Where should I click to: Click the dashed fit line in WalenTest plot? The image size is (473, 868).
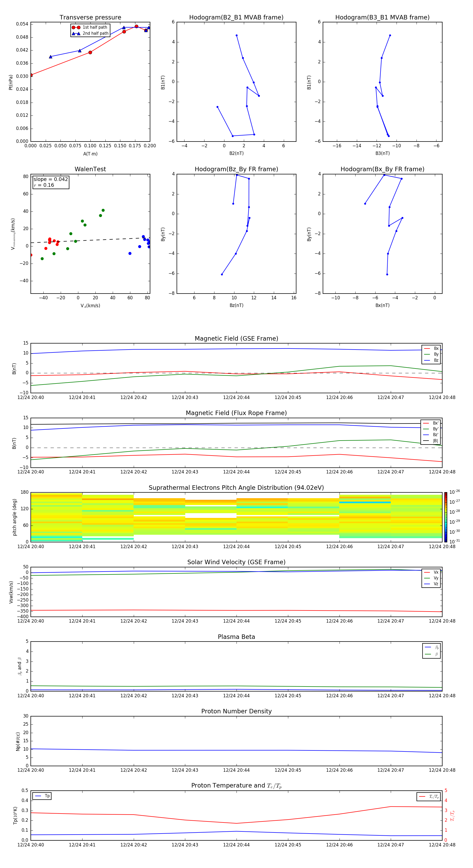coord(90,240)
